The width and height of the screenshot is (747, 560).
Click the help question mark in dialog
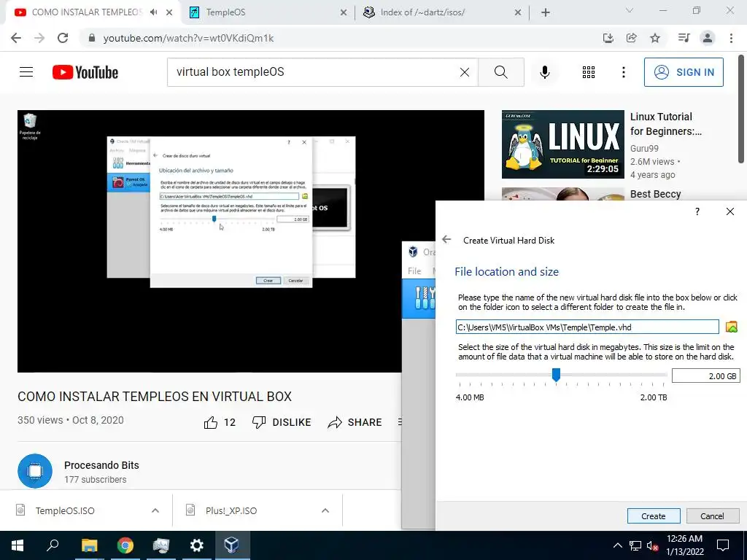click(x=697, y=211)
